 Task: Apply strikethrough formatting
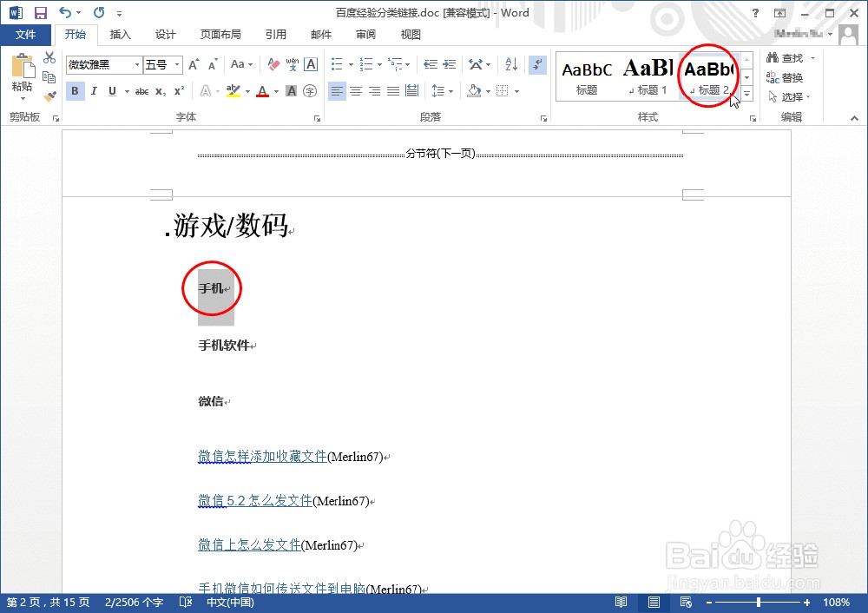pyautogui.click(x=141, y=91)
